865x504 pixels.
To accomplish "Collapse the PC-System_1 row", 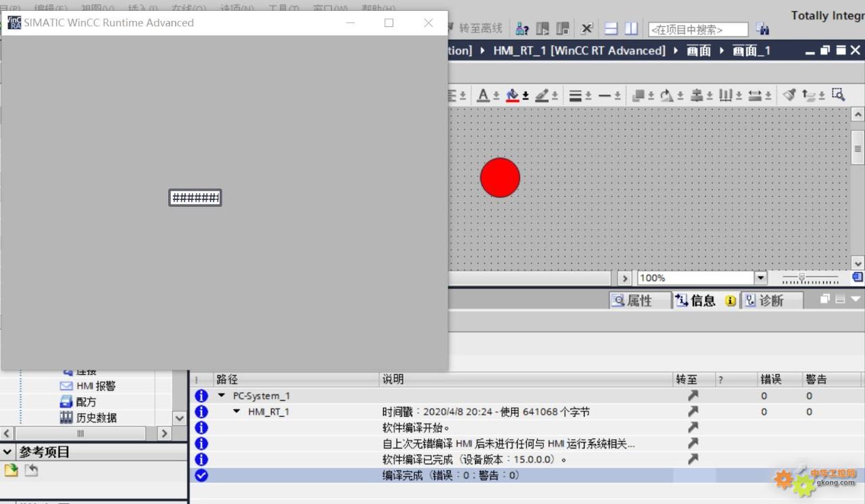I will 222,396.
